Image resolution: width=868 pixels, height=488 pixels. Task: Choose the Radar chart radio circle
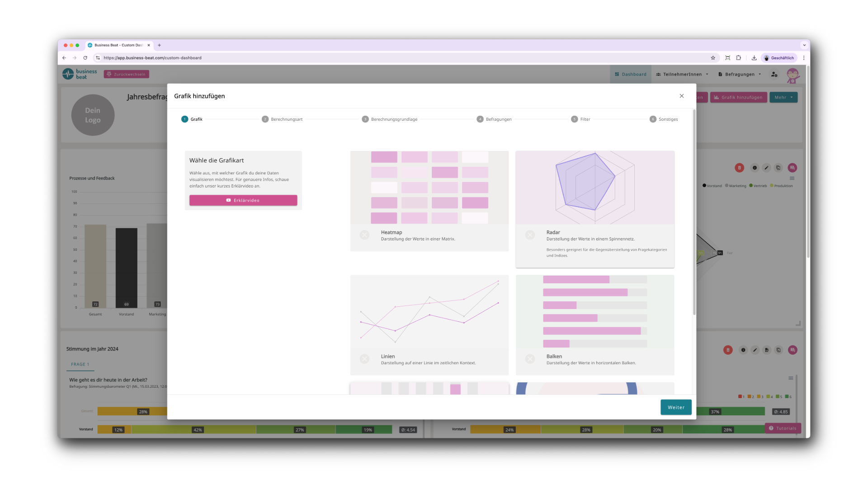[x=530, y=235]
